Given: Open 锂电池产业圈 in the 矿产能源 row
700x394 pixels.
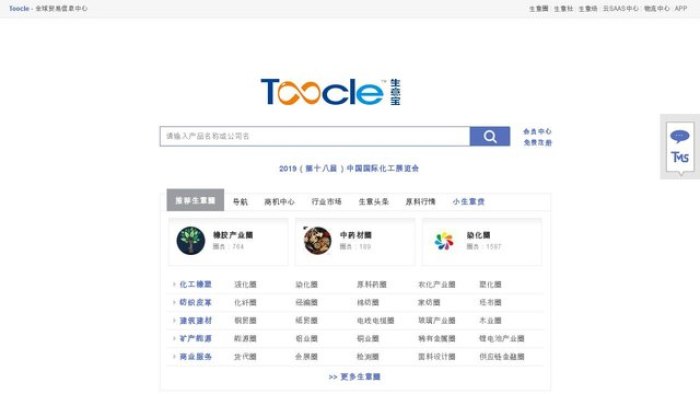Looking at the screenshot, I should click(x=502, y=338).
